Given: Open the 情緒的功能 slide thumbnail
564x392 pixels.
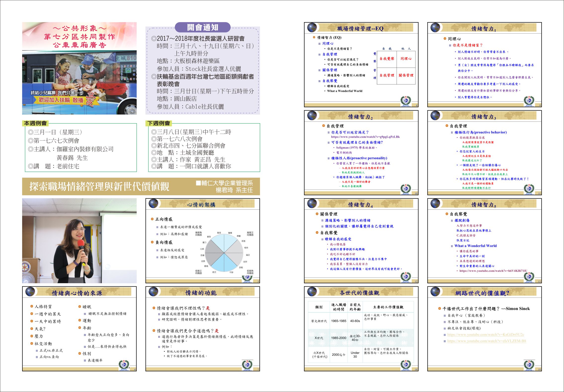Looking at the screenshot, I should click(203, 329).
